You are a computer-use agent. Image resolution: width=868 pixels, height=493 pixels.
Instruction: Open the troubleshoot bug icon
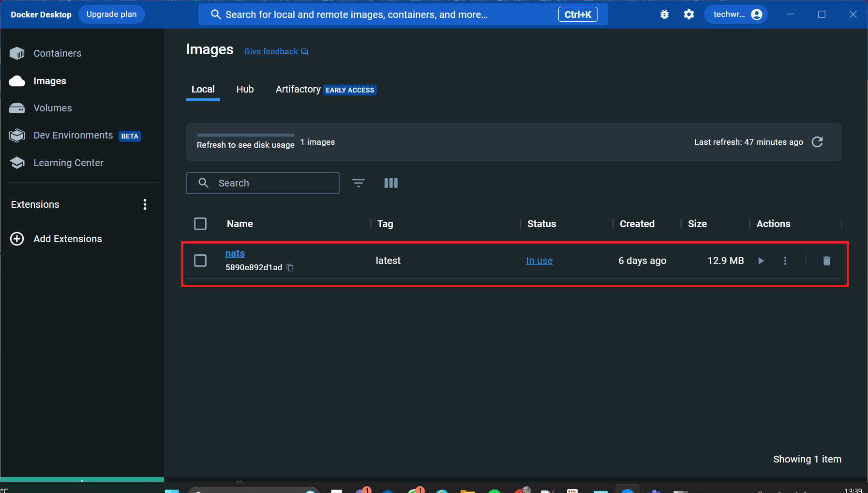pyautogui.click(x=664, y=15)
